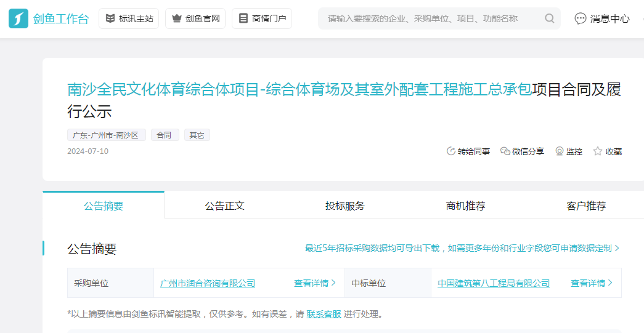Switch to 商机推荐 tab
Viewport: 644px width, 333px height.
(465, 206)
